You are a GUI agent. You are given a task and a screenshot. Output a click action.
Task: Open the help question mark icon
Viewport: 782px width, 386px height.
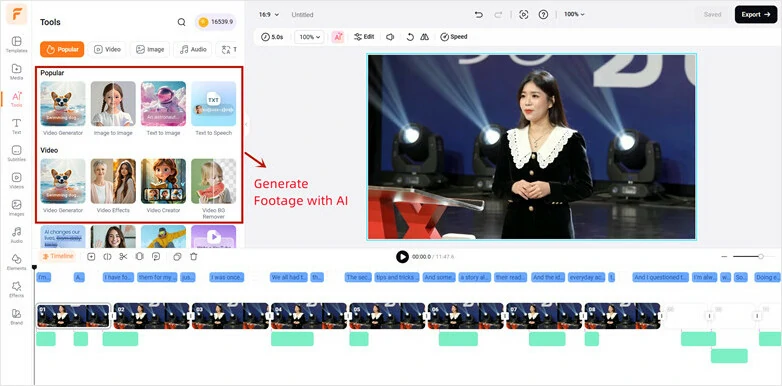click(544, 14)
